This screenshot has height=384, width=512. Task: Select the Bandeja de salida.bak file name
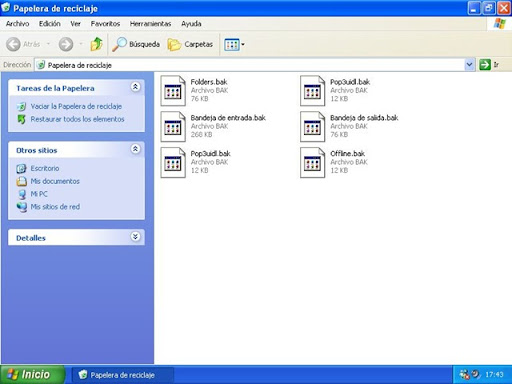[364, 118]
